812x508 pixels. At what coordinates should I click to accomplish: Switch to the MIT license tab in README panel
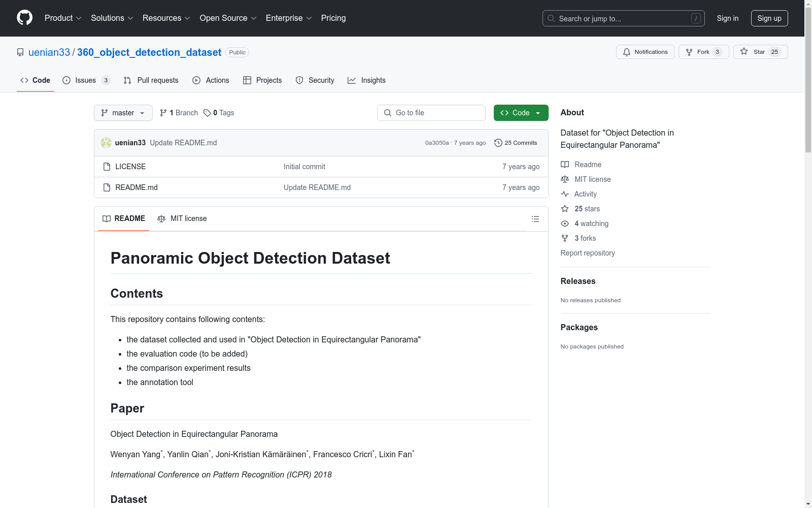pos(182,218)
